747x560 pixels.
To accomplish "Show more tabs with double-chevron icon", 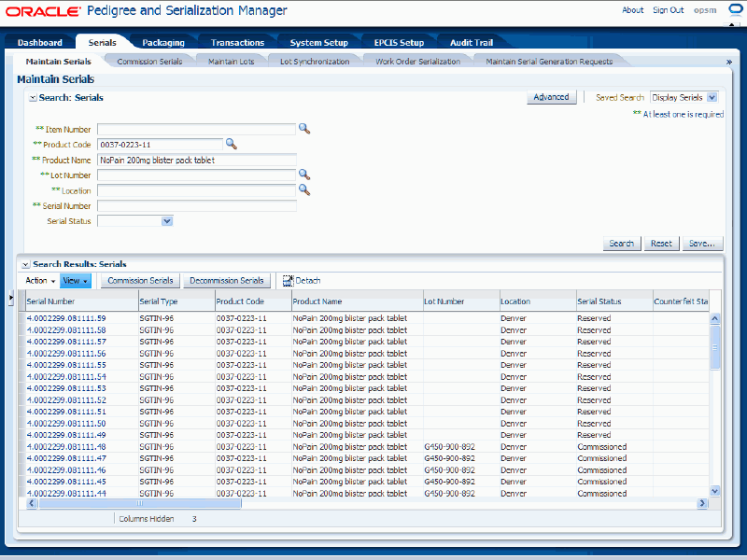I will [x=728, y=62].
